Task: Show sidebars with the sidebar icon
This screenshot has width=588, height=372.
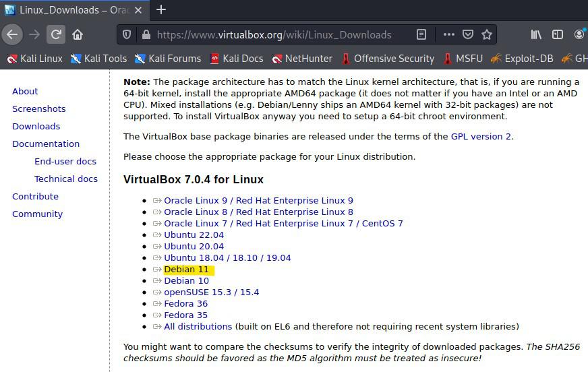Action: tap(558, 35)
